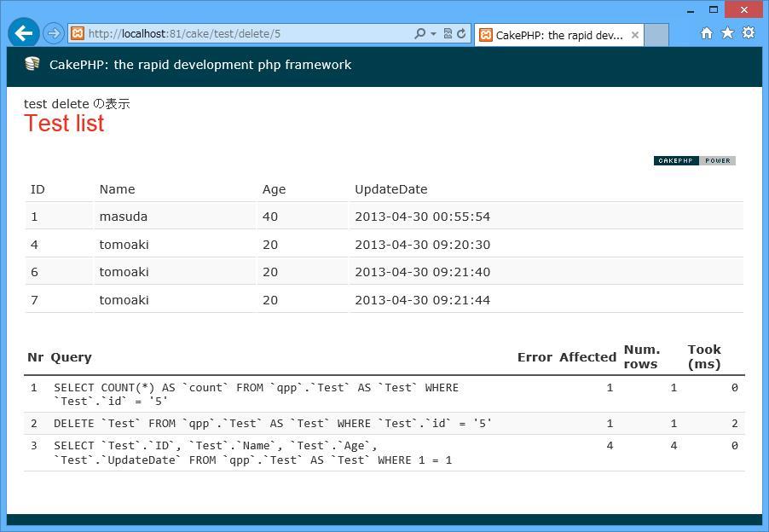
Task: Open the Tools gear icon
Action: [x=748, y=33]
